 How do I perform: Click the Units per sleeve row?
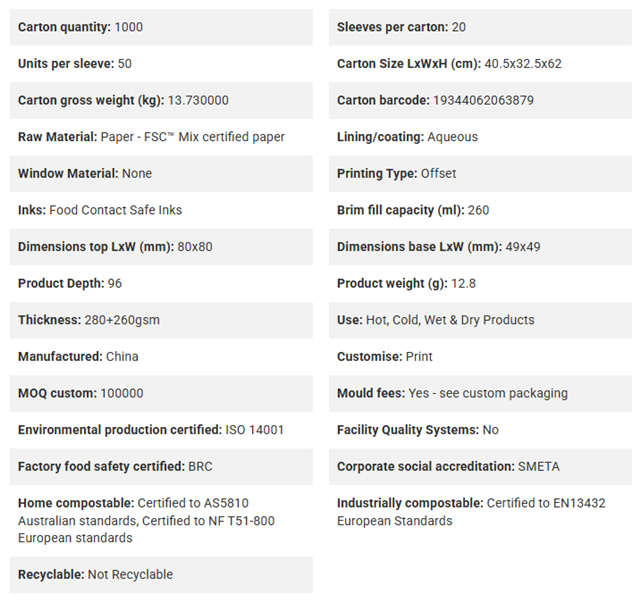pyautogui.click(x=161, y=64)
